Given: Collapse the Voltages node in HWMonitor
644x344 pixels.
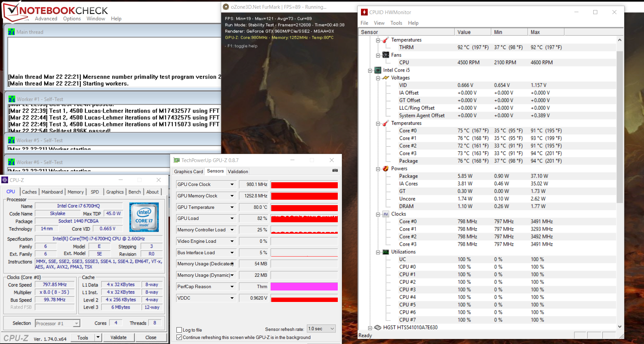Looking at the screenshot, I should 378,78.
